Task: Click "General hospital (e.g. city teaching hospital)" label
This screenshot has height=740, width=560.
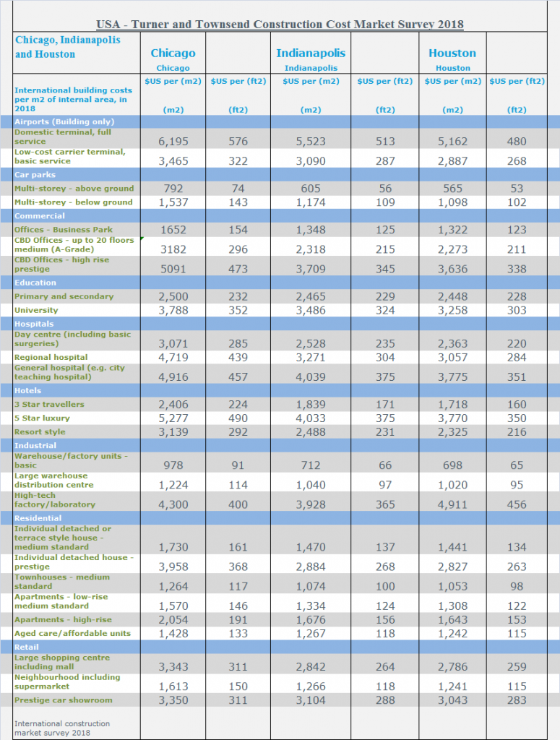Action: pos(69,372)
